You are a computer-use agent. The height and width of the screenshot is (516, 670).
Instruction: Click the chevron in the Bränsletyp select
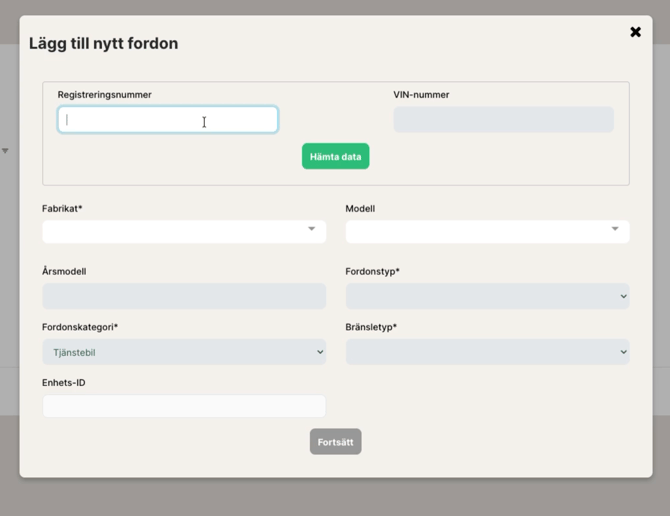coord(623,352)
